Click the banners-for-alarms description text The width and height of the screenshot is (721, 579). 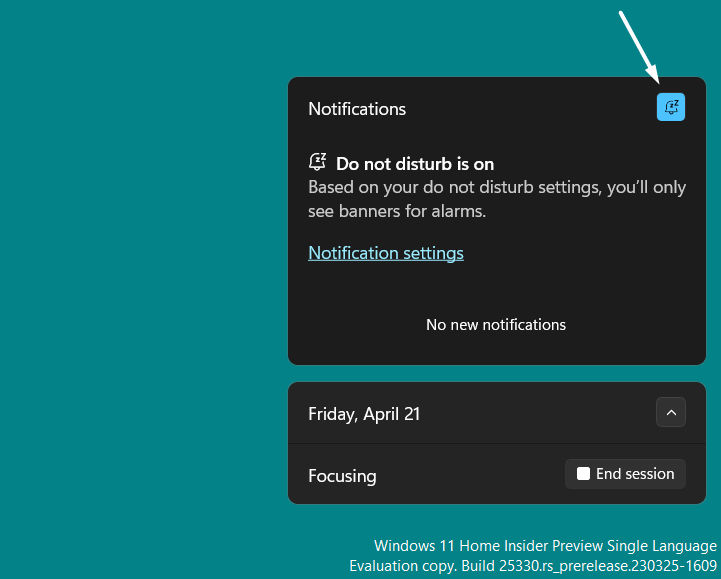tap(496, 198)
